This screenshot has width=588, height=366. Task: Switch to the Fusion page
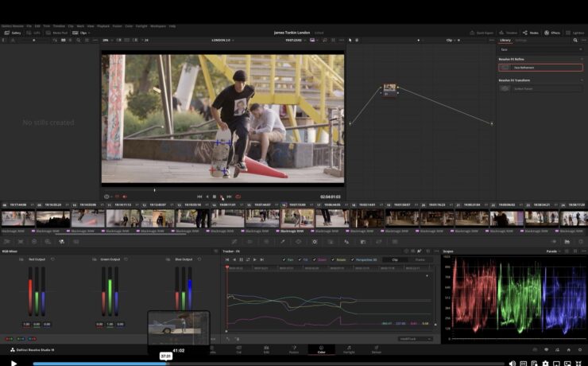coord(294,350)
